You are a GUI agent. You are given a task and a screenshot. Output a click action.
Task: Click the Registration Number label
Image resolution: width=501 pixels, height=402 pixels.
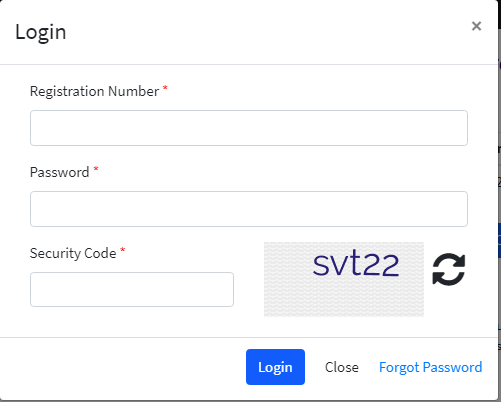pyautogui.click(x=94, y=91)
